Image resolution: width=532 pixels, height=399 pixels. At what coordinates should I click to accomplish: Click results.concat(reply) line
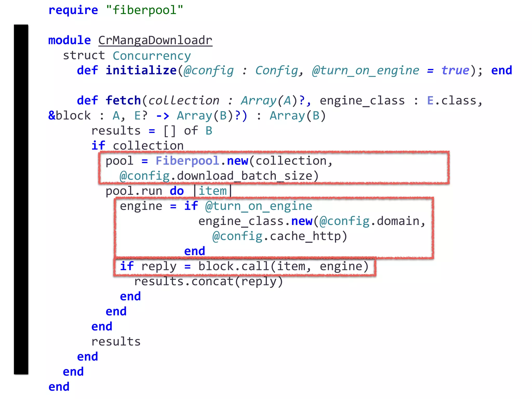tap(209, 281)
